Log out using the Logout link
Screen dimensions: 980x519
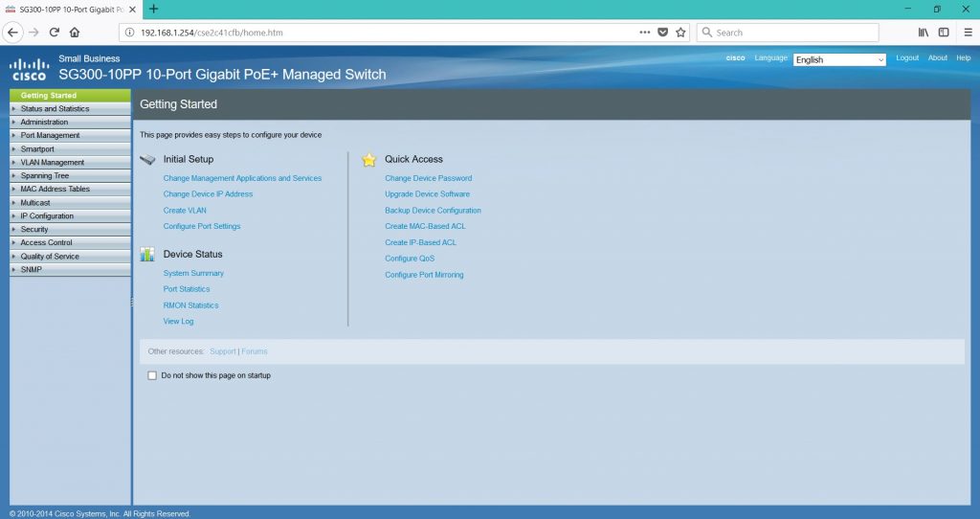coord(907,57)
